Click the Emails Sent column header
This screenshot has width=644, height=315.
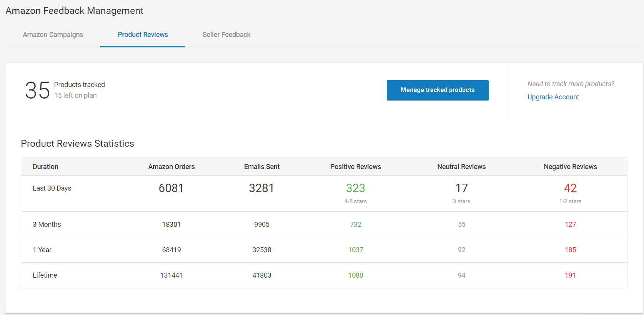pos(262,167)
